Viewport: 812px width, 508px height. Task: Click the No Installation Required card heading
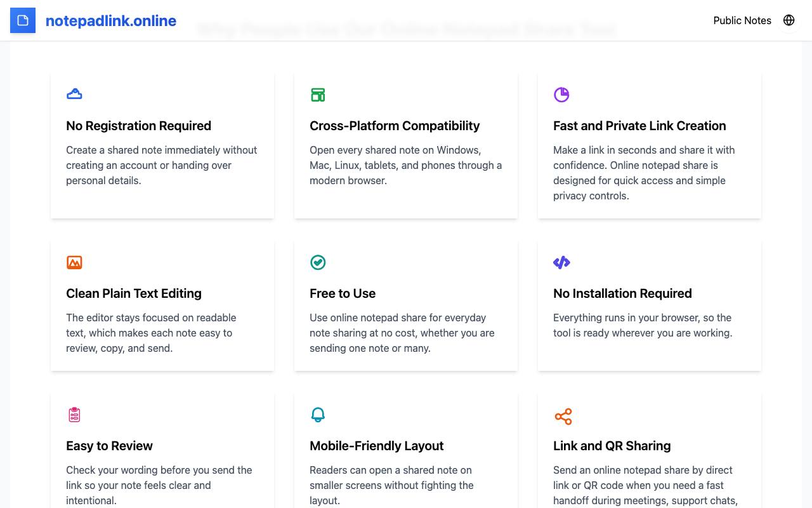pos(622,293)
